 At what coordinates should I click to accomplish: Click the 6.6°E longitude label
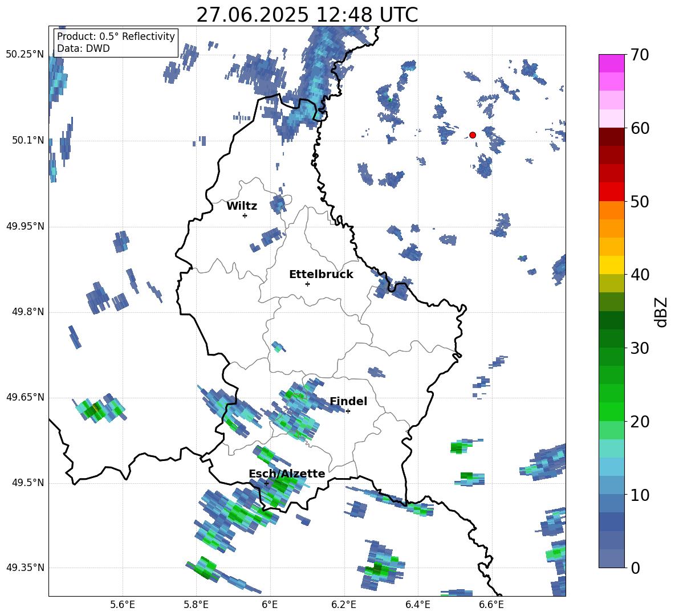(491, 605)
